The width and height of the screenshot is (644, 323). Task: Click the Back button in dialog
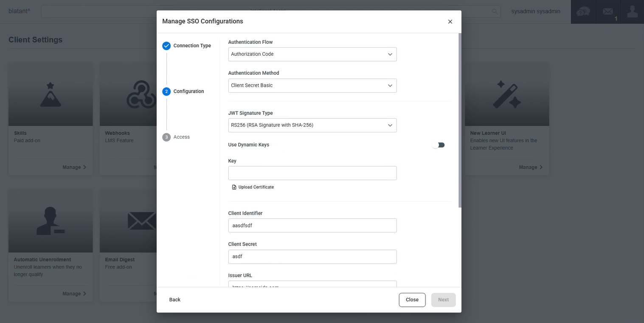click(x=175, y=300)
